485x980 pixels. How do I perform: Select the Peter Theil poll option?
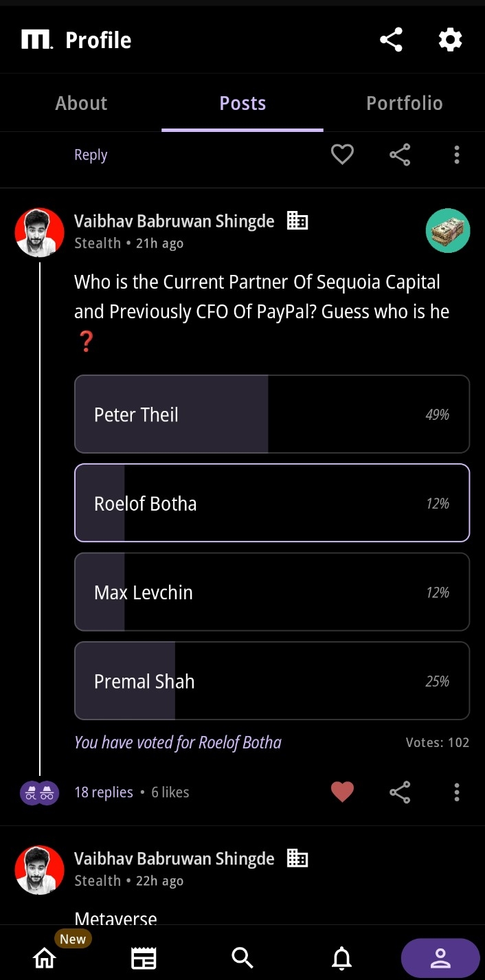[x=271, y=414]
